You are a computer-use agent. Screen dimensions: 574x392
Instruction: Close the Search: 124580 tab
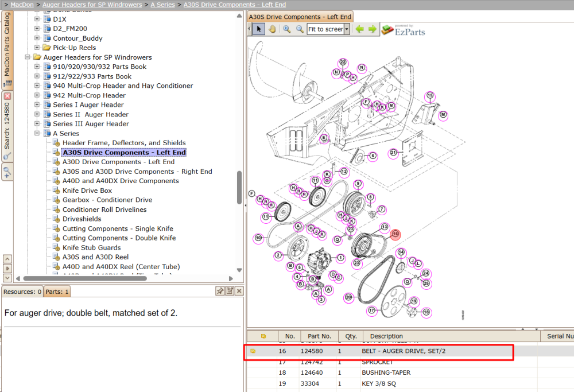(7, 96)
